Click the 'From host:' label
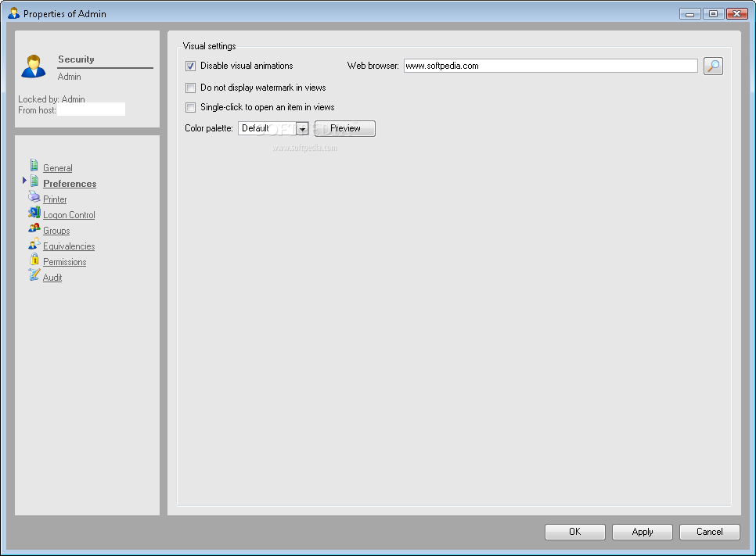This screenshot has width=756, height=556. click(37, 110)
